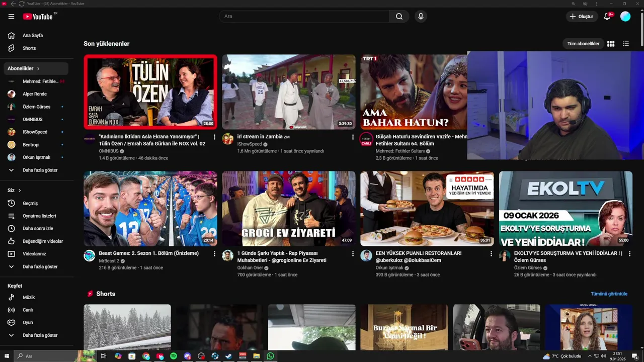Open OMNIBUS video options menu
Viewport: 644px width, 362px height.
point(214,137)
